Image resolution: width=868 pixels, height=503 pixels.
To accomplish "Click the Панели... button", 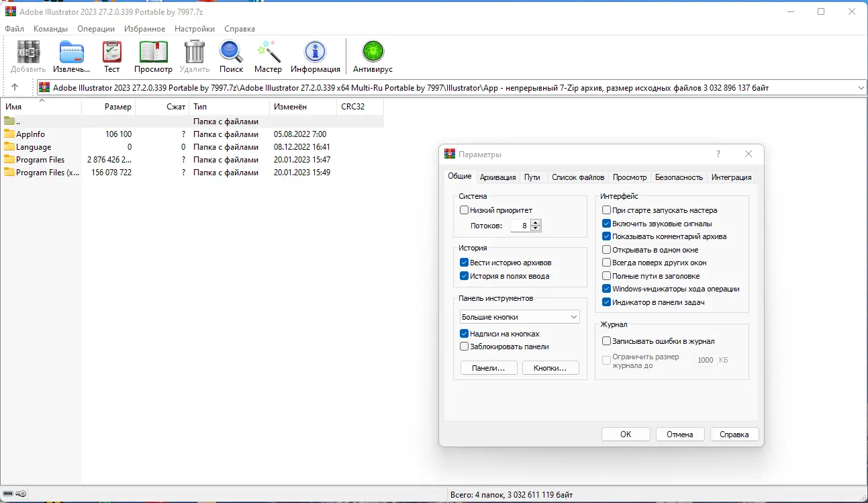I will [489, 368].
